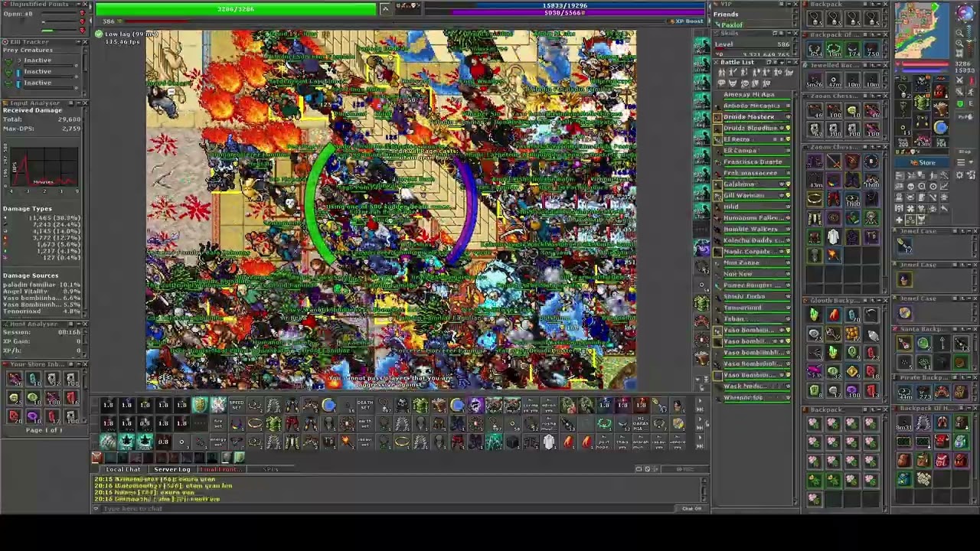Open the options gear icon
This screenshot has width=980, height=551.
[x=959, y=174]
